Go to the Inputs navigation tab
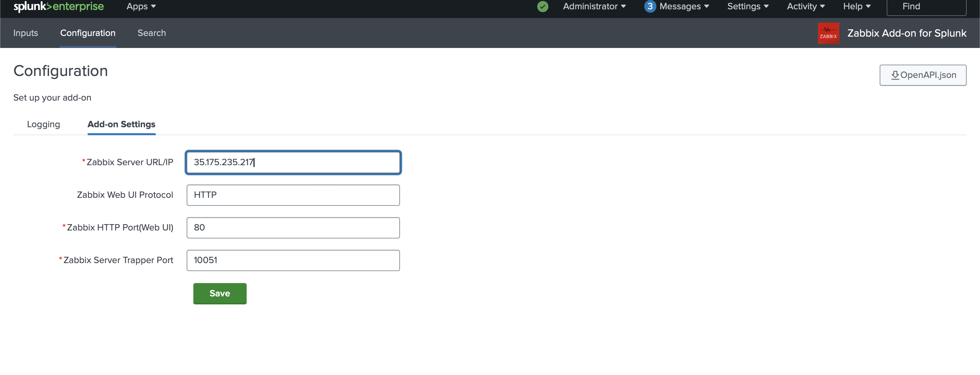Screen dimensions: 980x375 click(25, 33)
